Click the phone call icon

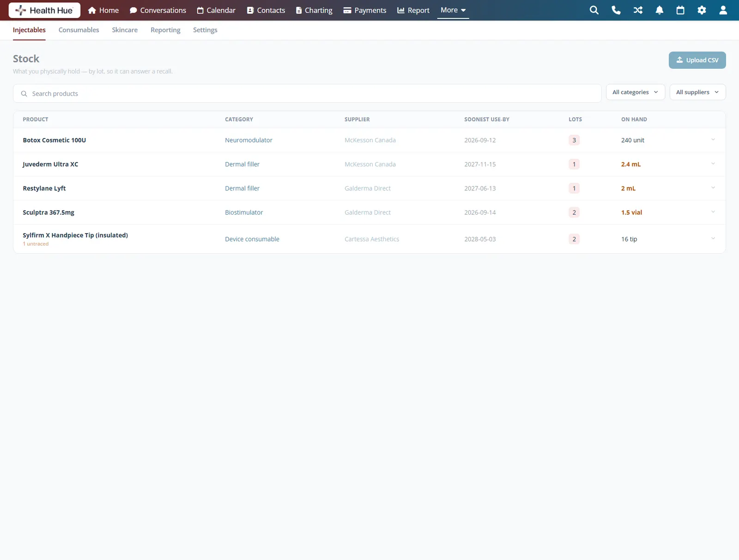click(x=616, y=10)
